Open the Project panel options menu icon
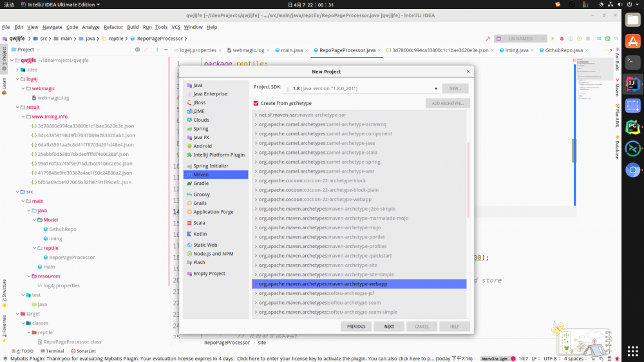Viewport: 644px width, 362px height. click(x=157, y=50)
